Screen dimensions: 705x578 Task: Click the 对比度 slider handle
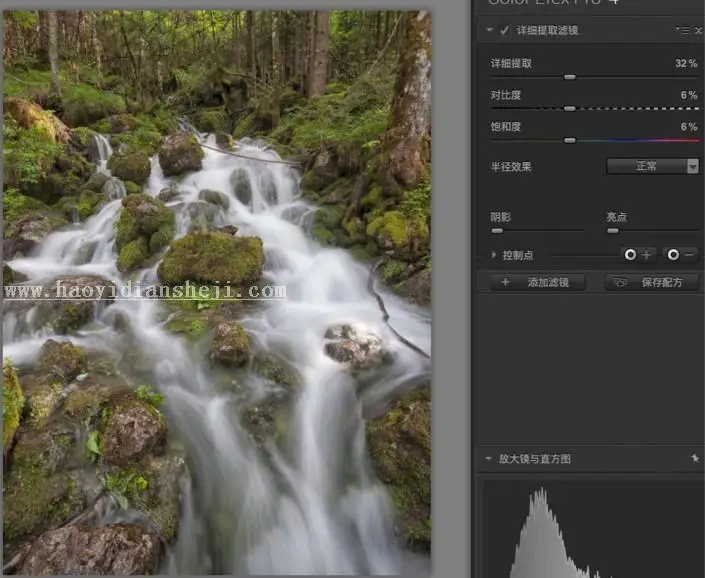[570, 109]
